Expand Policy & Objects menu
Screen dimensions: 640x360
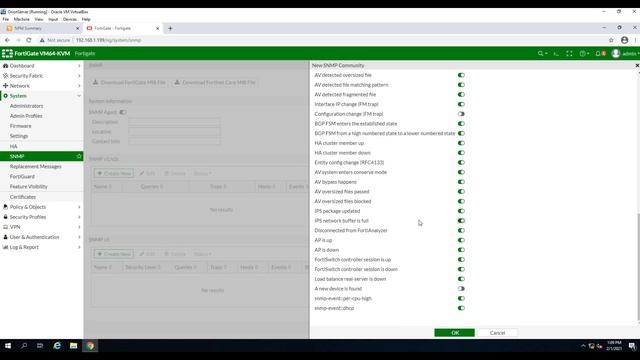point(42,207)
